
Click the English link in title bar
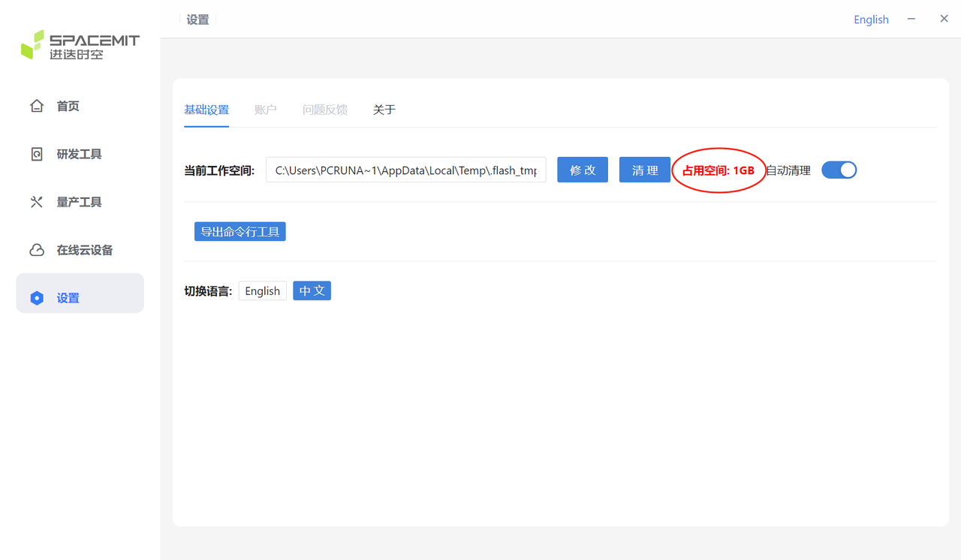[871, 20]
